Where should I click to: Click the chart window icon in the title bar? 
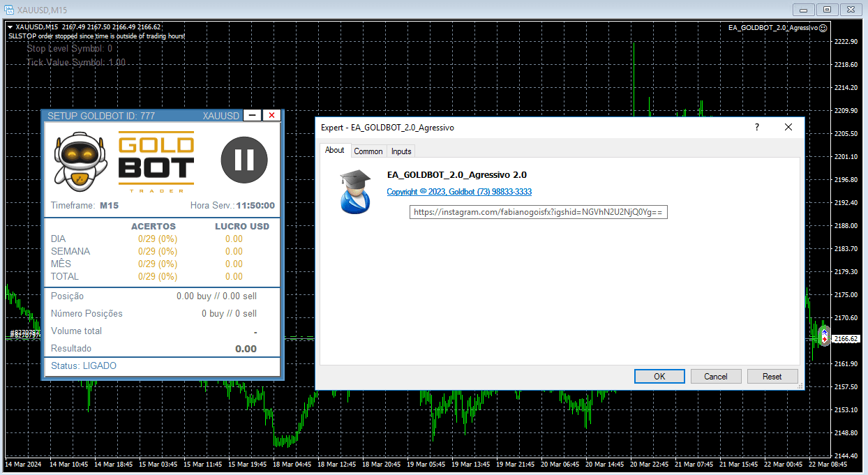(8, 9)
